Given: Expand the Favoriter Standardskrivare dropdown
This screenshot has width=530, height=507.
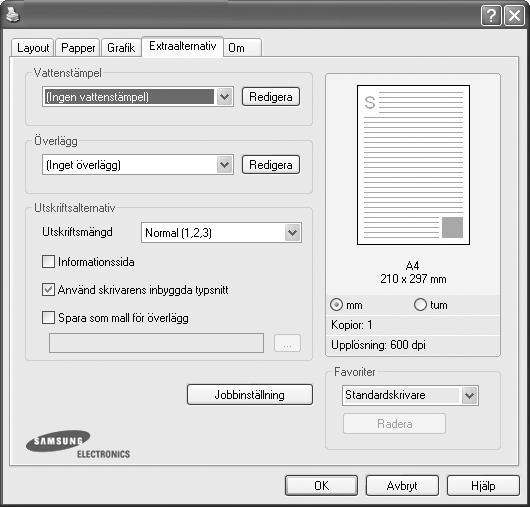Looking at the screenshot, I should (x=469, y=395).
